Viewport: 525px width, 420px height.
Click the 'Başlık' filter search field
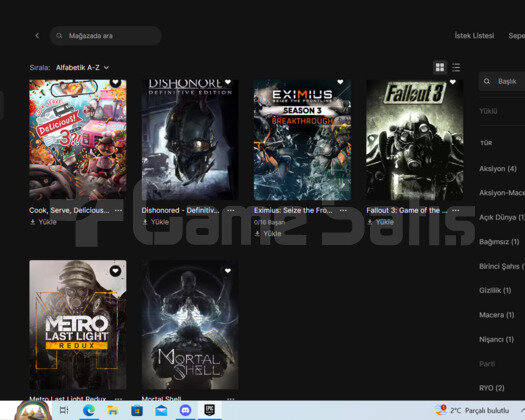tap(502, 81)
